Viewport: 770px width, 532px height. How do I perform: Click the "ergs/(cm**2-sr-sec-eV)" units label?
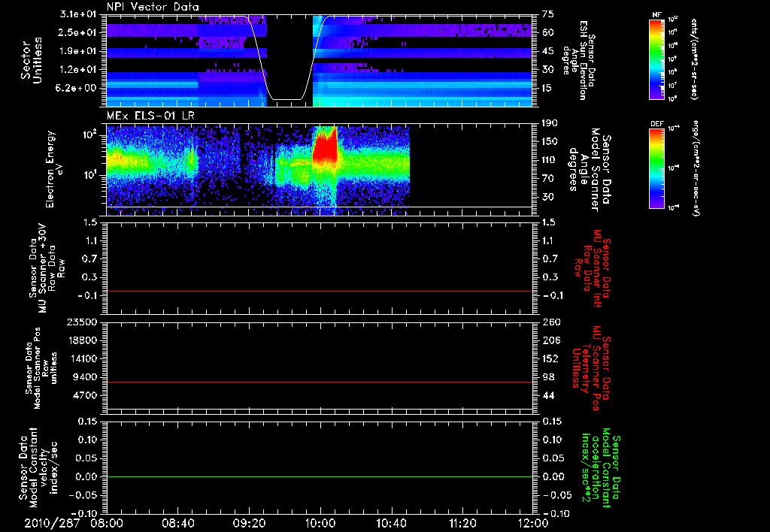point(696,168)
